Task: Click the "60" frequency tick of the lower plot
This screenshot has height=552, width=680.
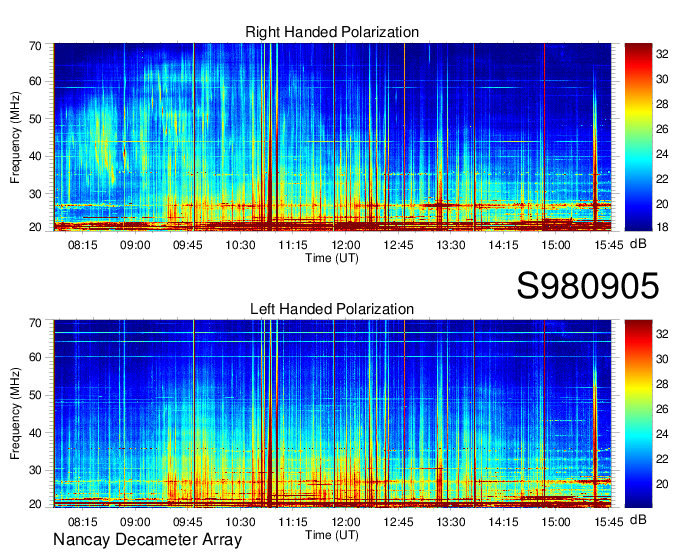Action: click(35, 357)
